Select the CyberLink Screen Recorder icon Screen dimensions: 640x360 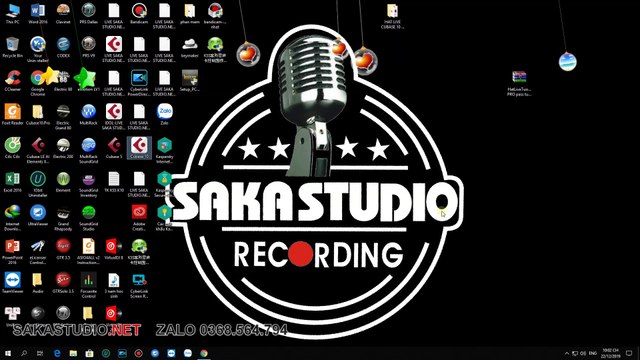point(139,286)
